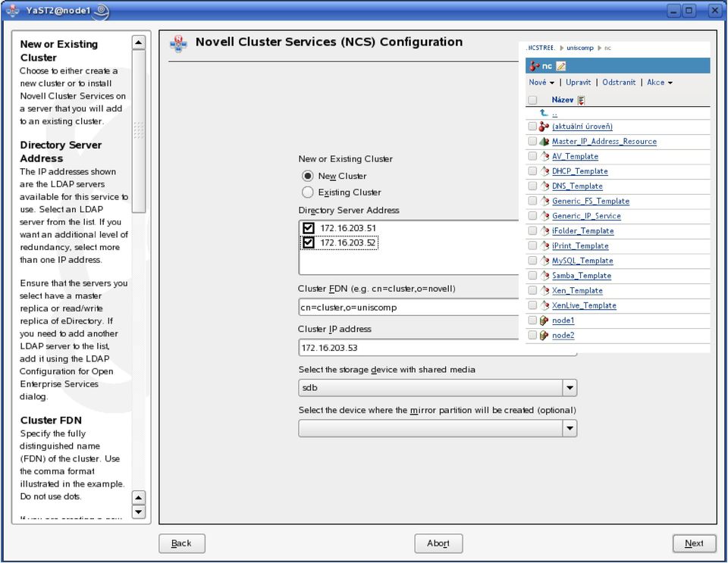Click help panel scroll up arrow at top
The image size is (728, 563).
[x=138, y=42]
